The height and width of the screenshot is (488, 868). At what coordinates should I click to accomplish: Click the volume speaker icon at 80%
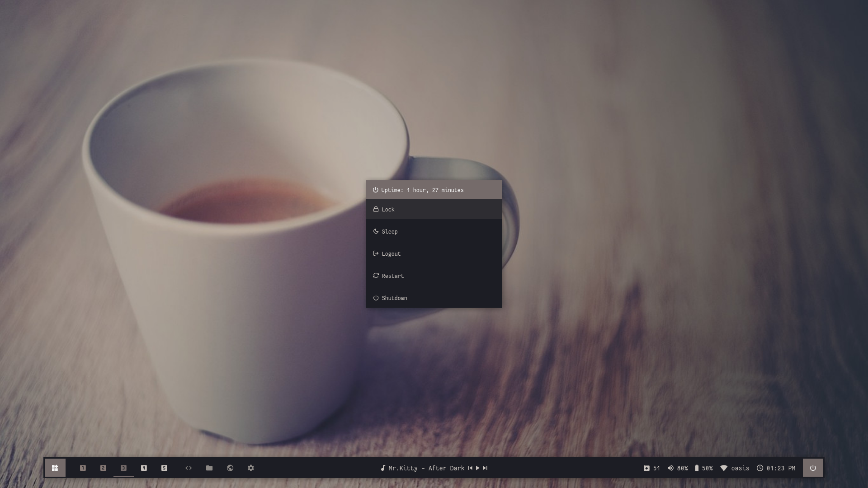[x=670, y=468]
